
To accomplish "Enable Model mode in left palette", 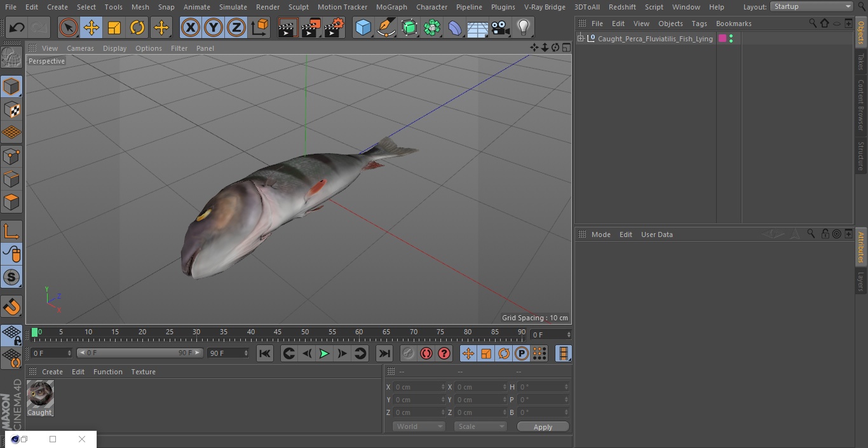I will coord(11,86).
